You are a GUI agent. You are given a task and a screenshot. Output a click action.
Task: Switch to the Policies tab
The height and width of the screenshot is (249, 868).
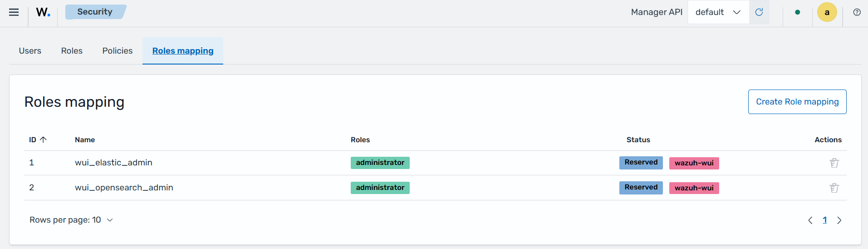coord(118,51)
